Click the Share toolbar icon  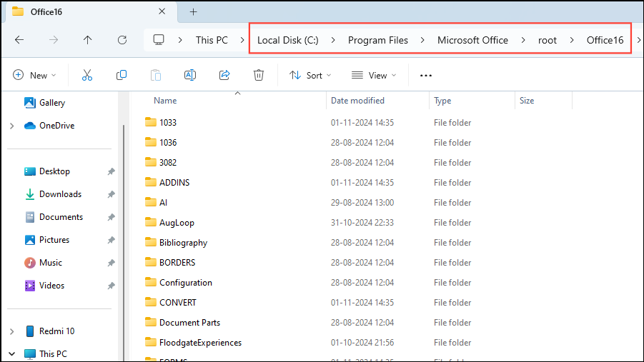point(224,75)
